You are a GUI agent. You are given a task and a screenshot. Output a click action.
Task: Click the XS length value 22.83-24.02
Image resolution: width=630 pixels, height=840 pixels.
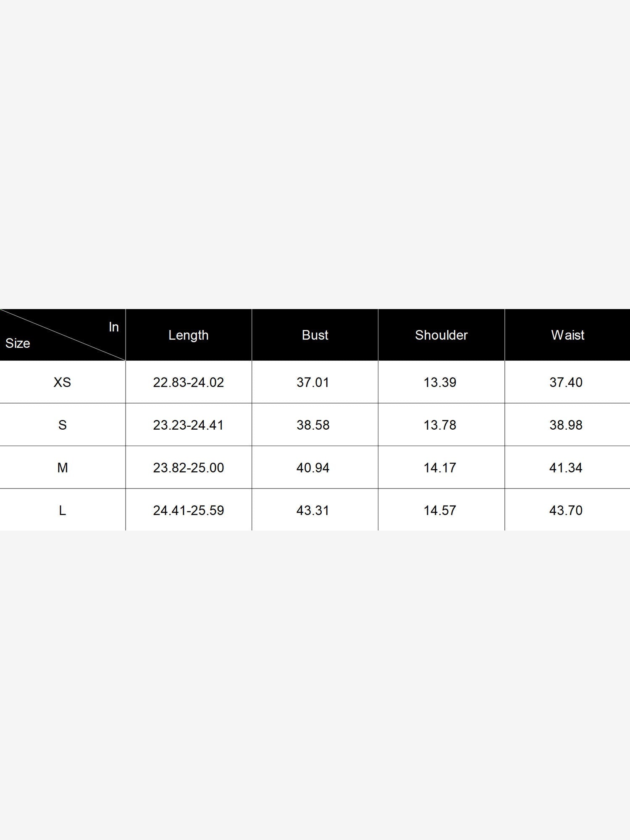[189, 382]
